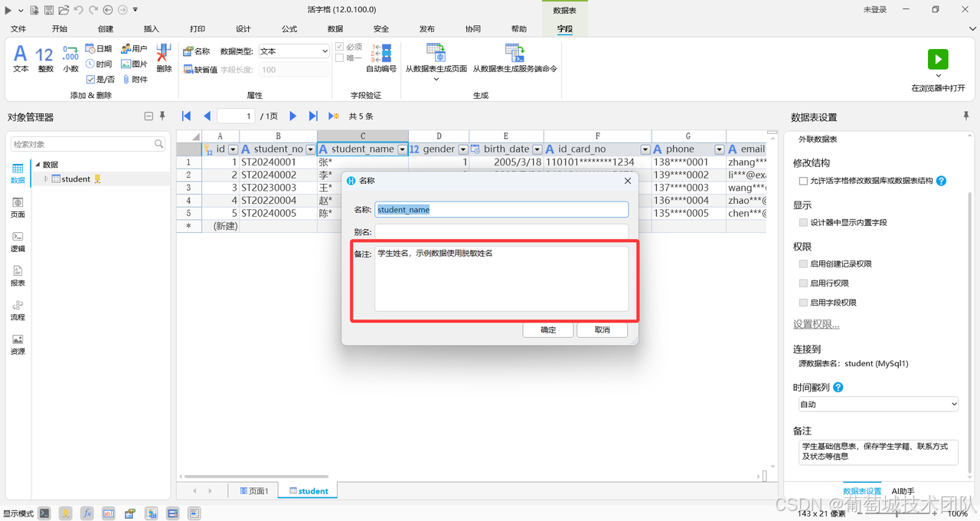Toggle the 必须 required checkbox
This screenshot has width=980, height=521.
(340, 48)
